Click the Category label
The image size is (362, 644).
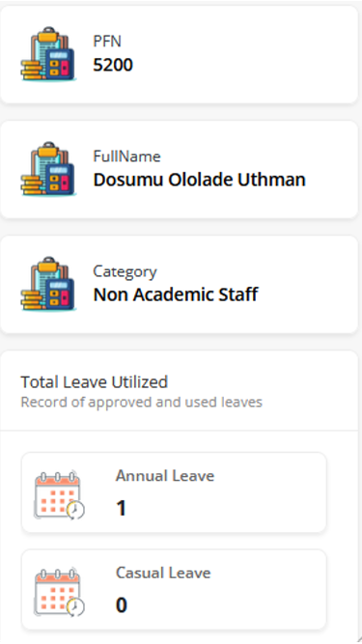click(125, 272)
